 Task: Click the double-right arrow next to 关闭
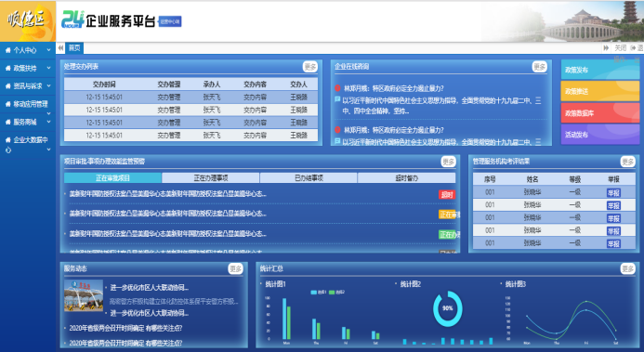click(606, 48)
